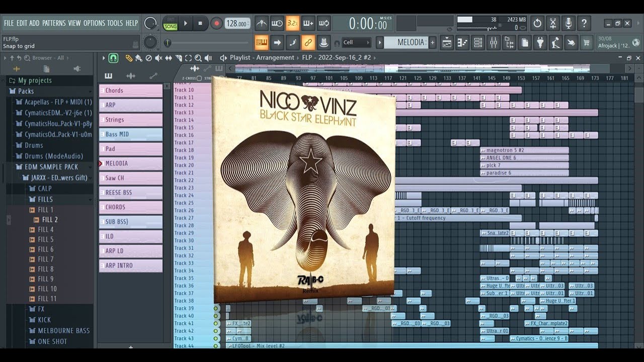Image resolution: width=644 pixels, height=362 pixels.
Task: Open the Piano roll view icon
Action: point(462,43)
